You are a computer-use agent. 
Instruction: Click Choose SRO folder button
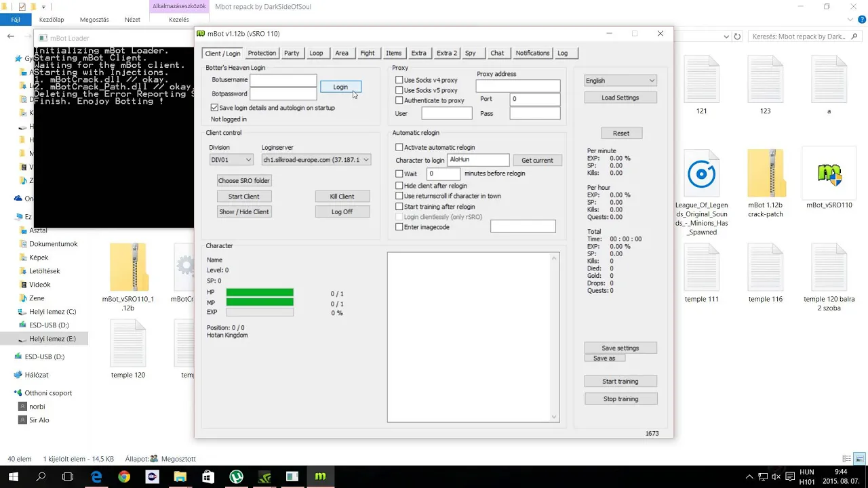tap(243, 181)
